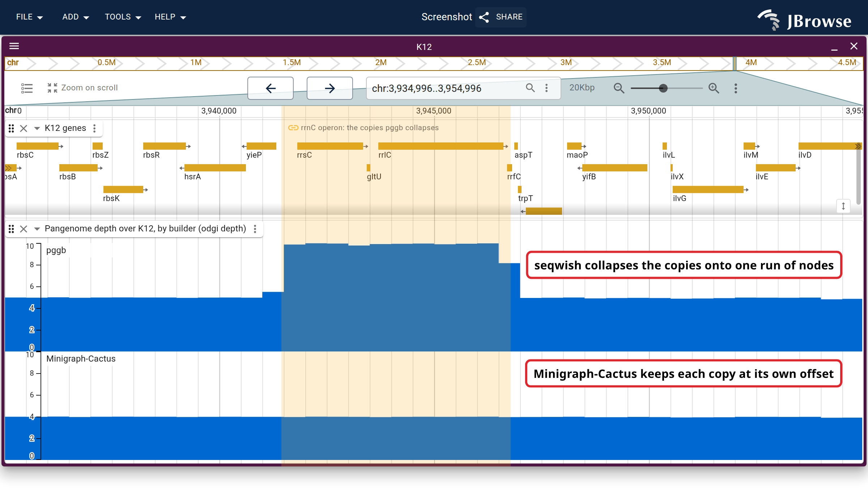Open the location box three-dot options
Screen dimensions: 868x499
(546, 88)
